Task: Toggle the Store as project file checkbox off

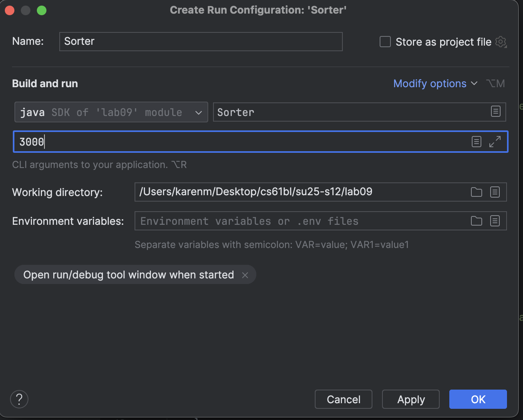Action: coord(384,42)
